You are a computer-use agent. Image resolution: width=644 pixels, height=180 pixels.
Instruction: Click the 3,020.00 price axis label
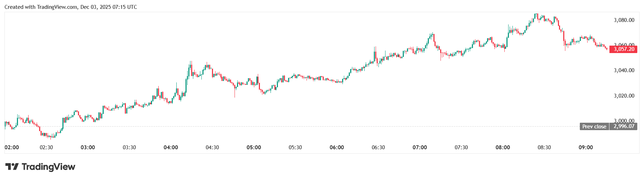click(x=624, y=96)
